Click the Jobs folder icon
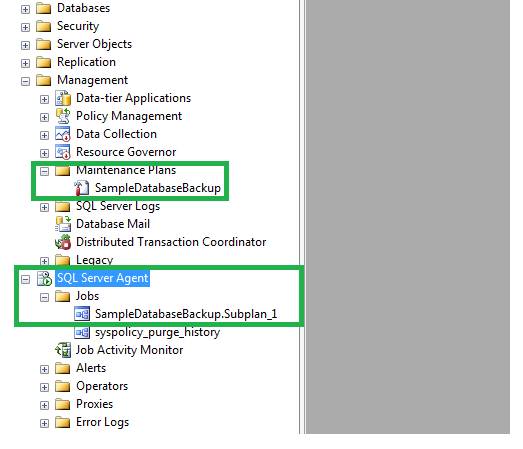 62,296
